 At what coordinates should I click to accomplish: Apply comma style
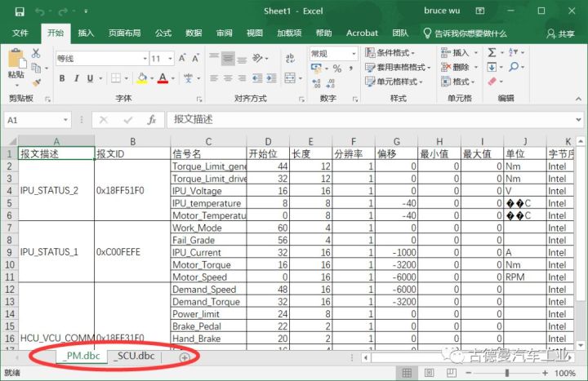tap(350, 69)
